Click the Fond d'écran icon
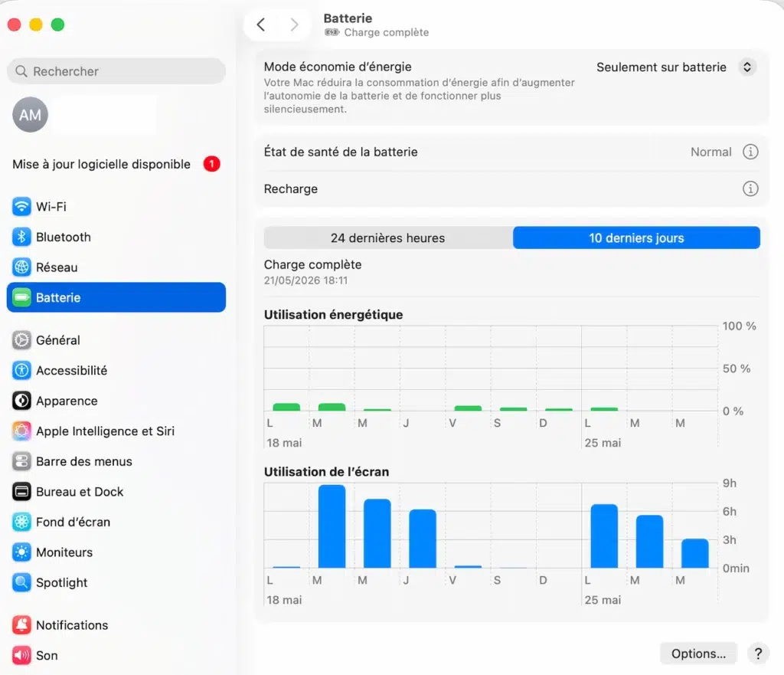Image resolution: width=784 pixels, height=675 pixels. point(21,522)
